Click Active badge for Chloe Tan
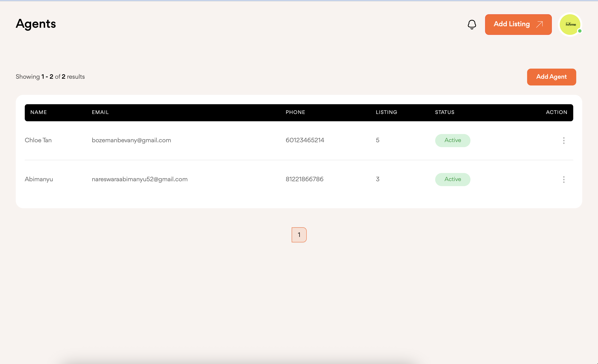598x364 pixels. [452, 140]
